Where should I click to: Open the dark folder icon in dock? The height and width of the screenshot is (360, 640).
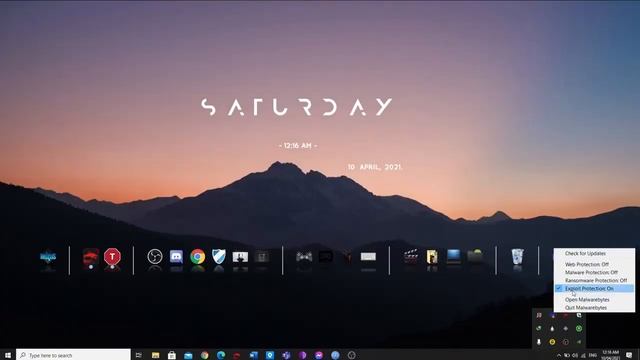[475, 256]
